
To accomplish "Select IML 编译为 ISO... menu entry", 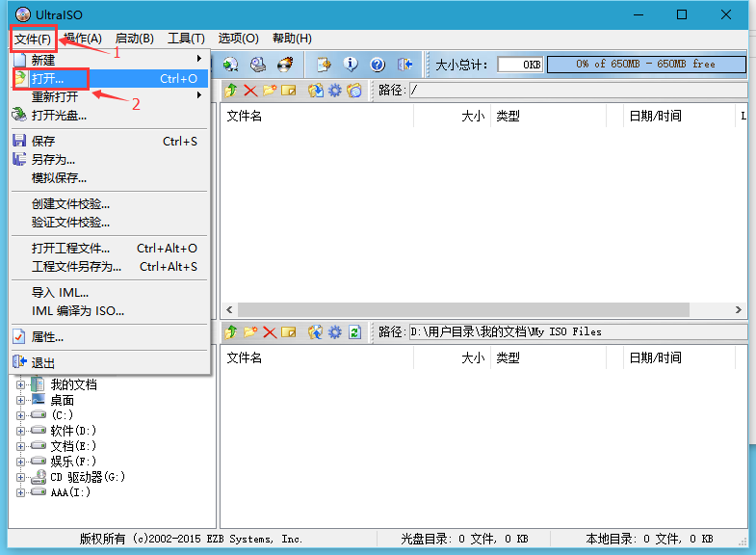I will click(x=110, y=311).
